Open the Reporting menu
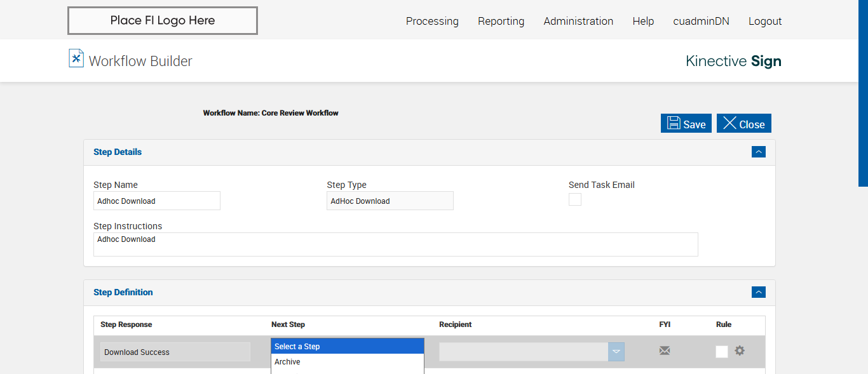Image resolution: width=868 pixels, height=374 pixels. pos(501,21)
